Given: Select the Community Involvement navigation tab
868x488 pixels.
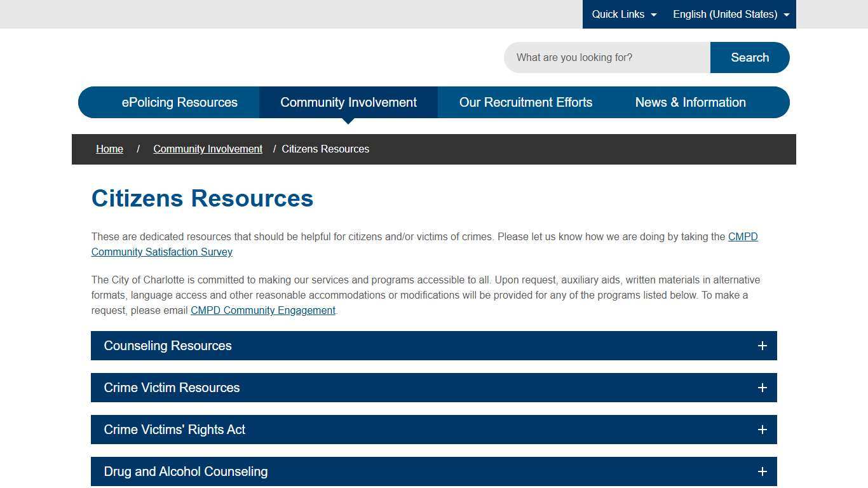Looking at the screenshot, I should point(348,102).
